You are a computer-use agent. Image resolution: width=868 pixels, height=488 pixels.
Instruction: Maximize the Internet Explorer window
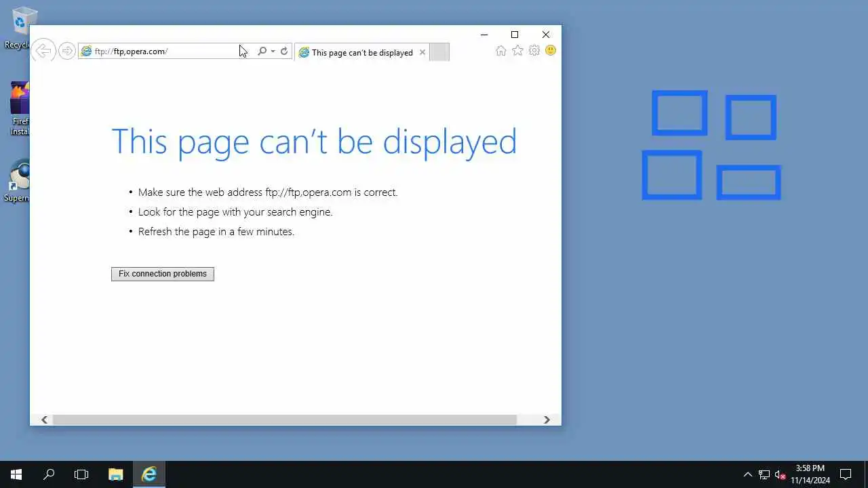click(515, 35)
